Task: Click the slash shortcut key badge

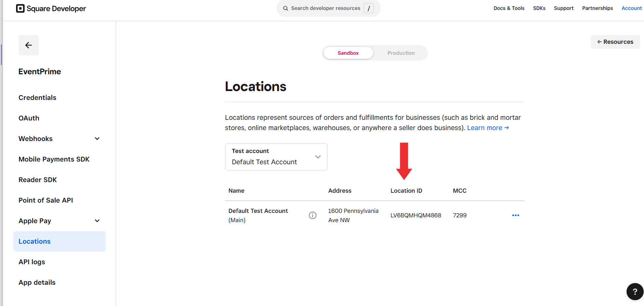Action: coord(369,8)
